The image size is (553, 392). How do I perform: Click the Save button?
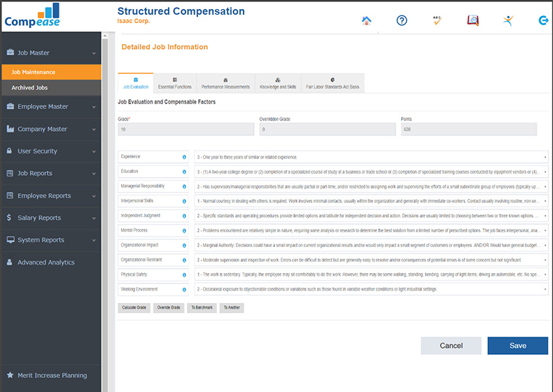[517, 346]
